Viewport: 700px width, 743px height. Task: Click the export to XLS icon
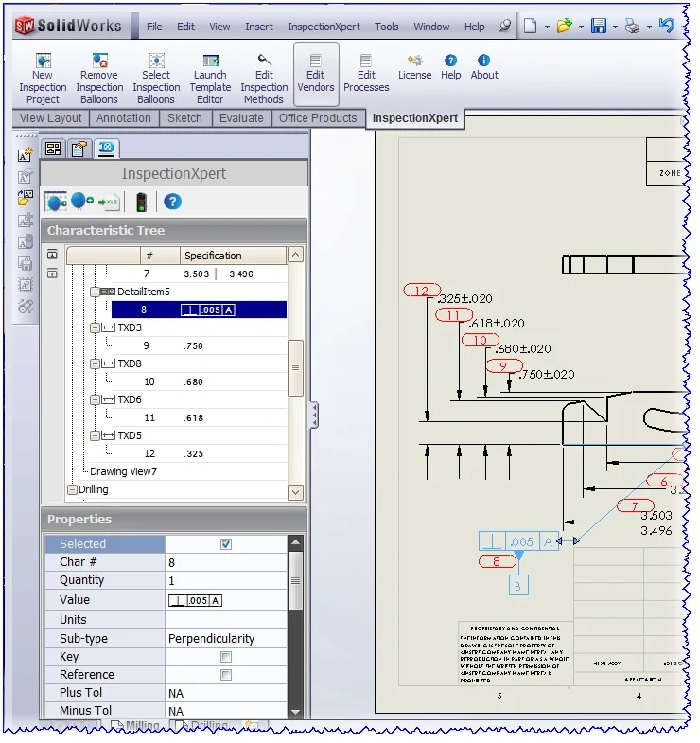pos(109,202)
